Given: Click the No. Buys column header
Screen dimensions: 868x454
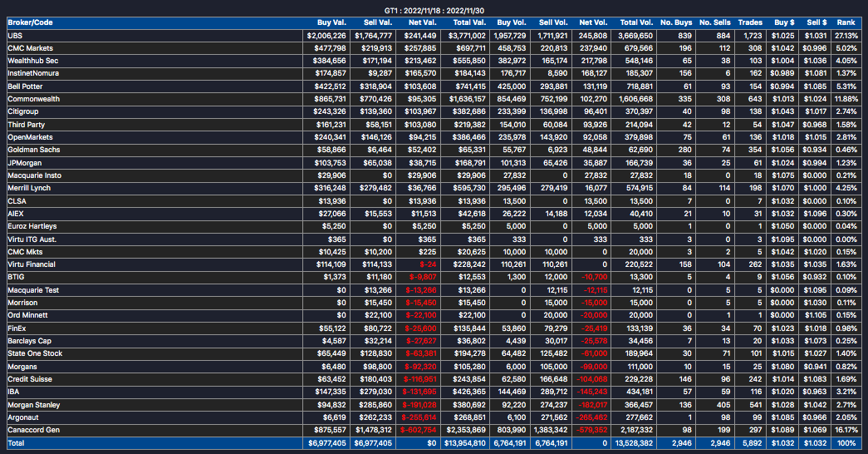Looking at the screenshot, I should (676, 22).
